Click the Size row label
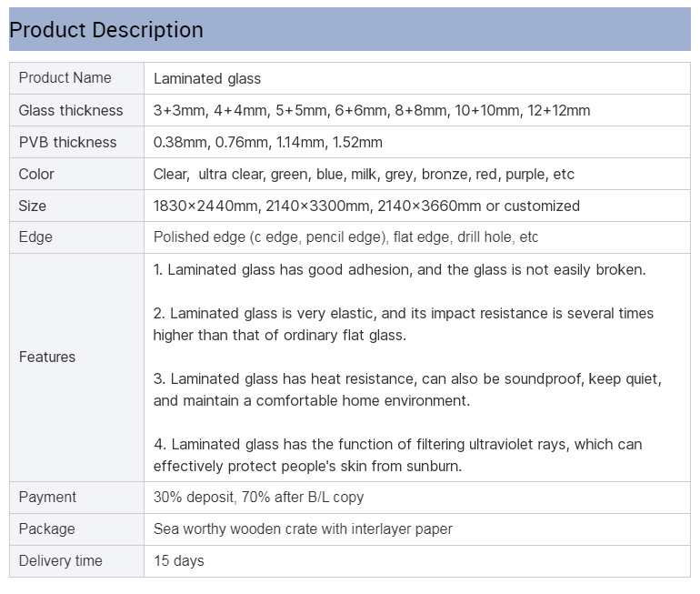The width and height of the screenshot is (700, 594). click(x=33, y=206)
